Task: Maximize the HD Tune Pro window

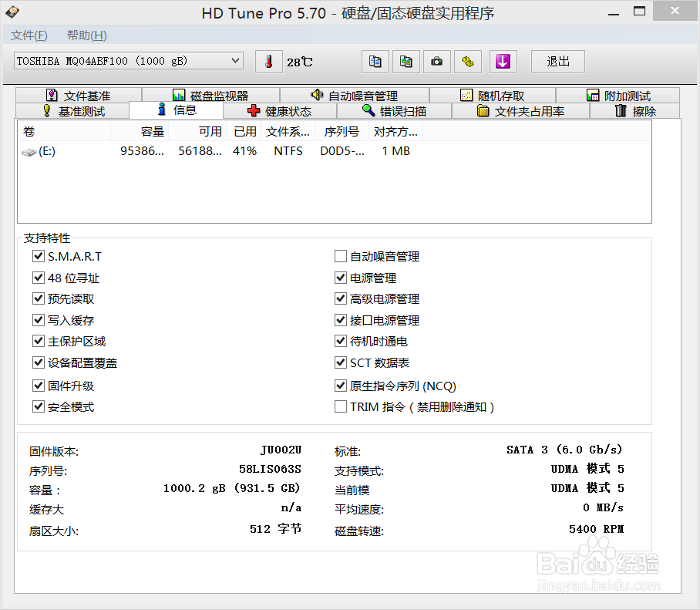Action: click(639, 11)
